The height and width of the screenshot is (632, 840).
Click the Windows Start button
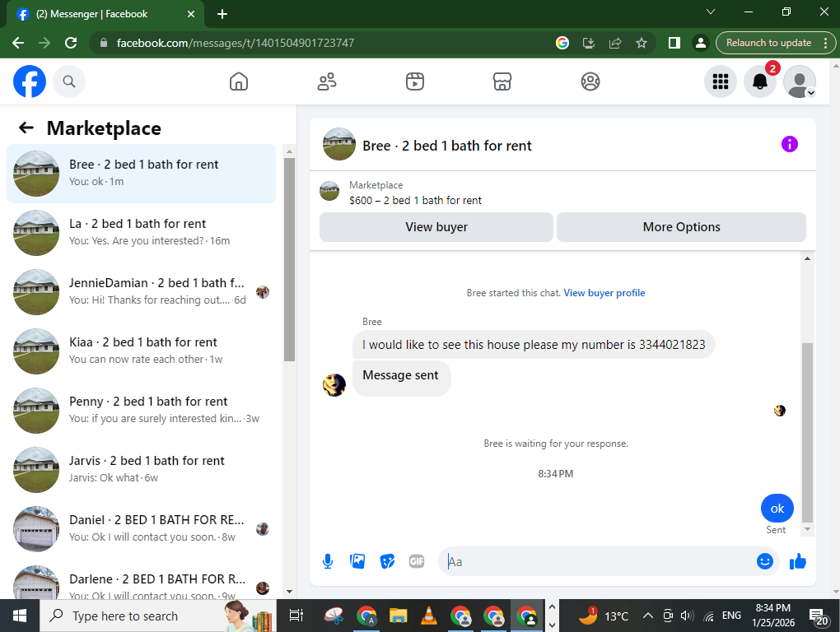[20, 616]
